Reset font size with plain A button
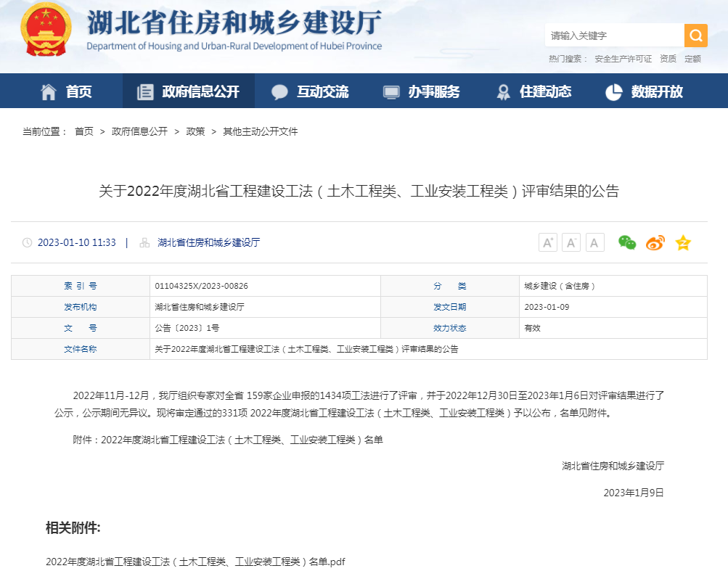The width and height of the screenshot is (728, 571). click(x=595, y=243)
